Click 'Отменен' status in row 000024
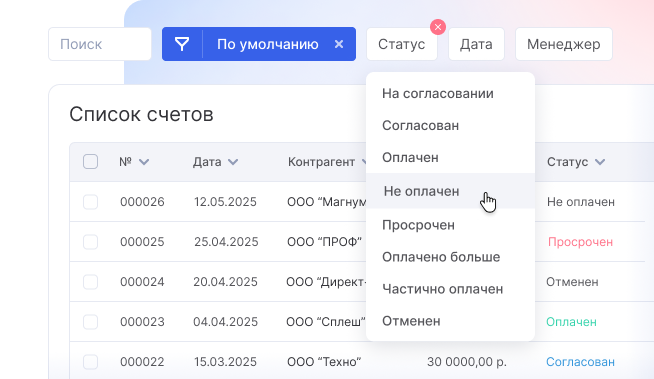 (x=572, y=282)
